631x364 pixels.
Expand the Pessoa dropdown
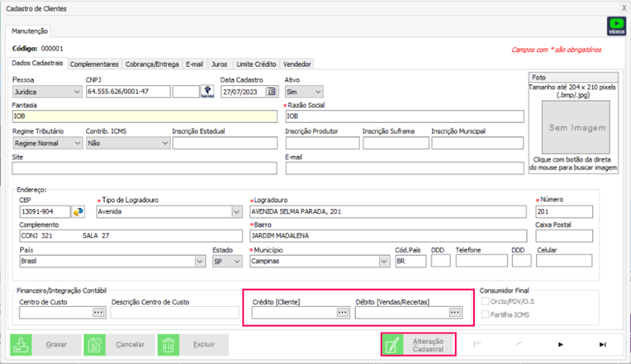(x=76, y=92)
